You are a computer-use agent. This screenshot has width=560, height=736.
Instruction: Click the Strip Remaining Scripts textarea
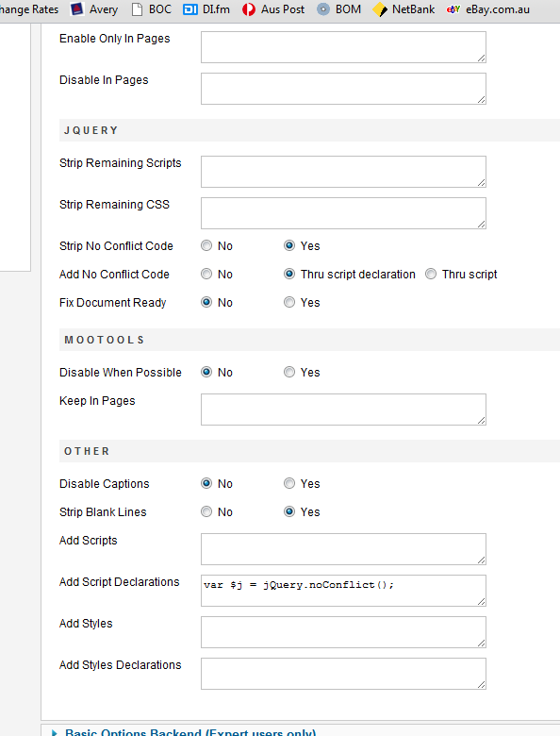pos(343,172)
